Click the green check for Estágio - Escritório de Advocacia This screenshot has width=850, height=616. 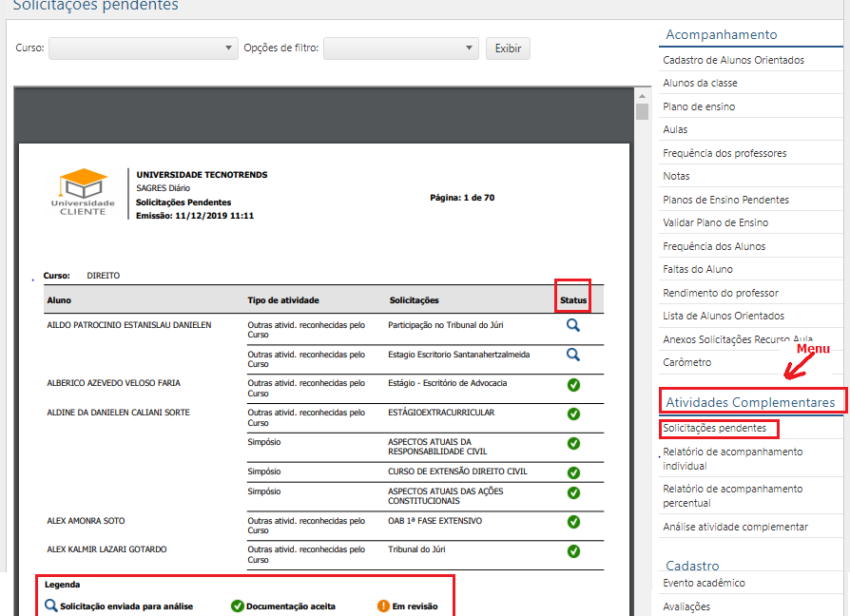tap(572, 386)
